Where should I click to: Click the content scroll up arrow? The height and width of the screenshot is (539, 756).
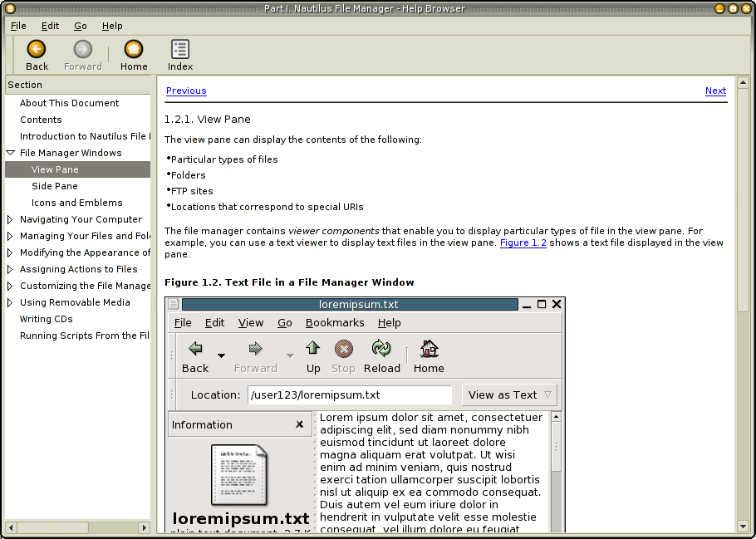pos(743,82)
